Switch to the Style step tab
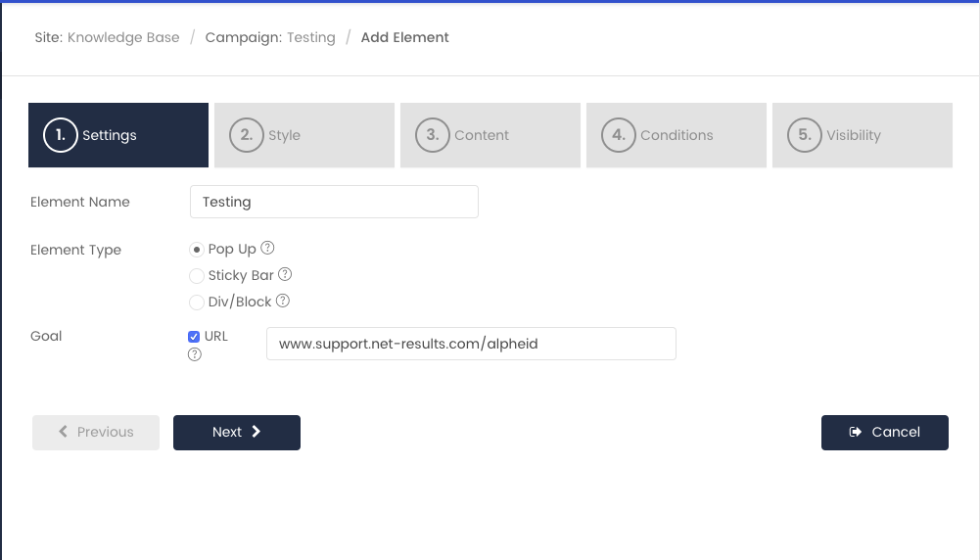Image resolution: width=980 pixels, height=560 pixels. pyautogui.click(x=304, y=135)
